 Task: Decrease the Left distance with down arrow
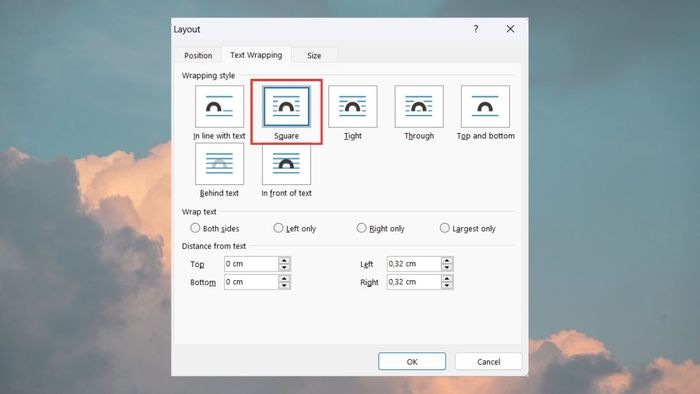447,267
